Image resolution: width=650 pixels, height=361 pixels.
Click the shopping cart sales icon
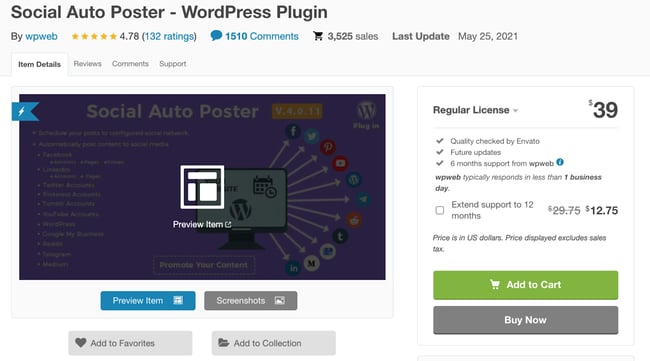click(318, 36)
